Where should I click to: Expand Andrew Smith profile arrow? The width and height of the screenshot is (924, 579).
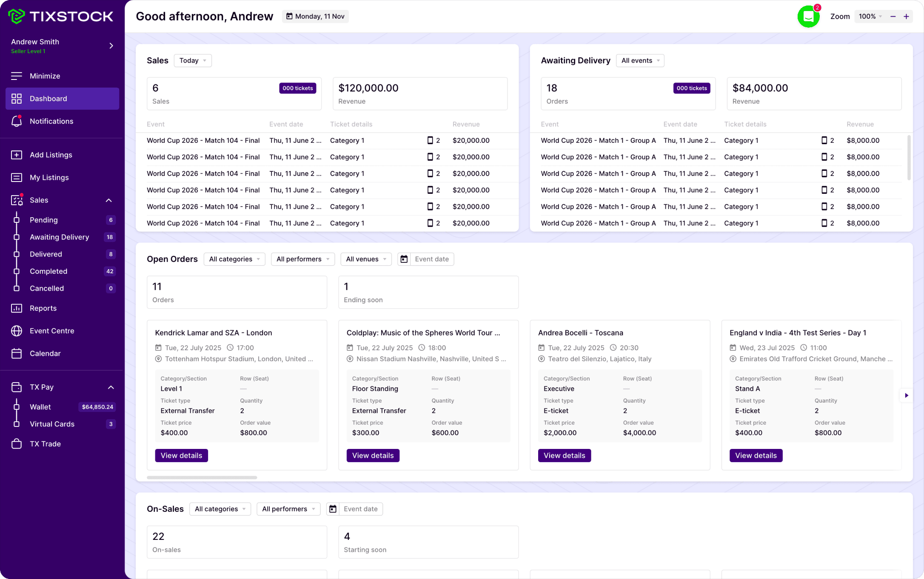click(x=111, y=45)
